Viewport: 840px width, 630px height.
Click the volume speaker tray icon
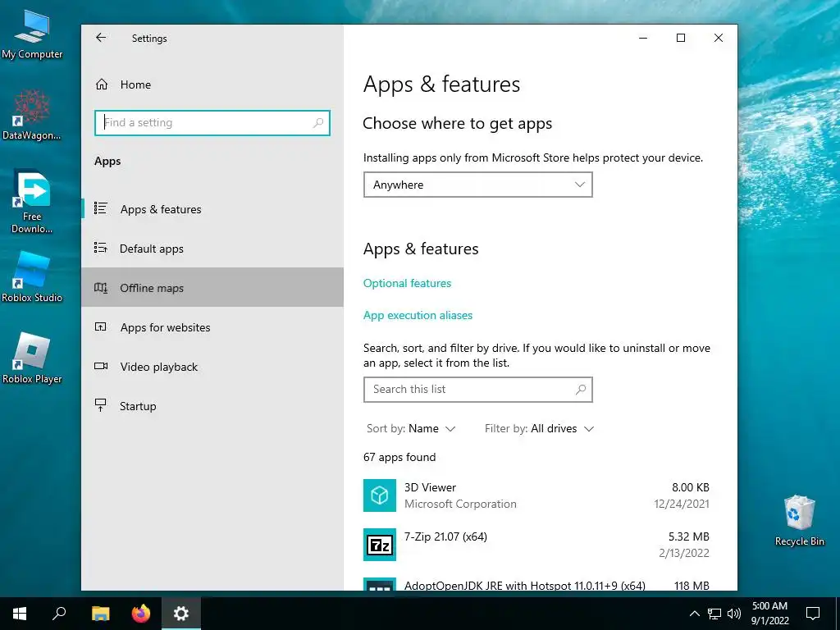(x=734, y=614)
